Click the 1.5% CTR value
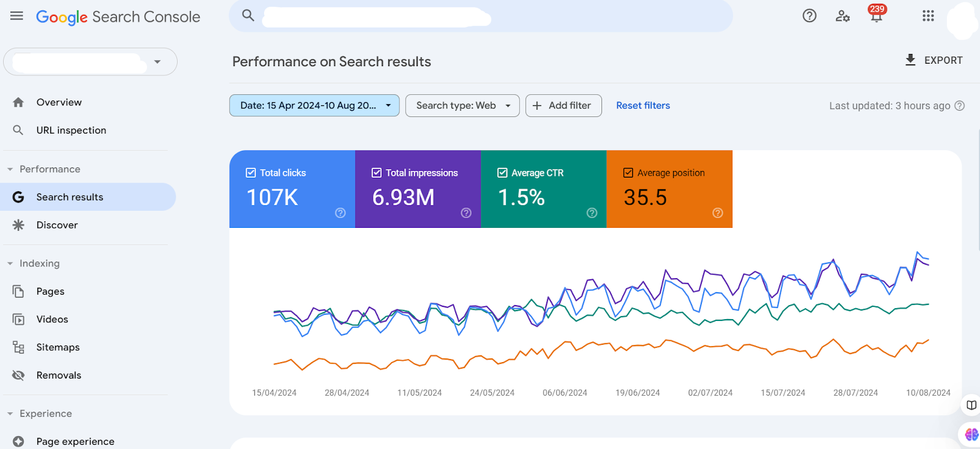 pyautogui.click(x=521, y=197)
